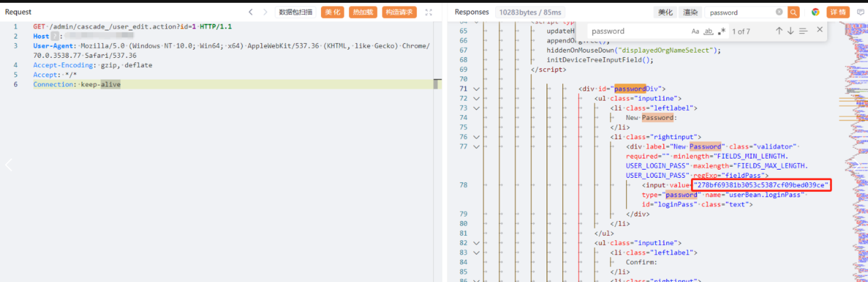Collapse code block at line 73
Viewport: 868px width, 282px height.
click(x=476, y=108)
